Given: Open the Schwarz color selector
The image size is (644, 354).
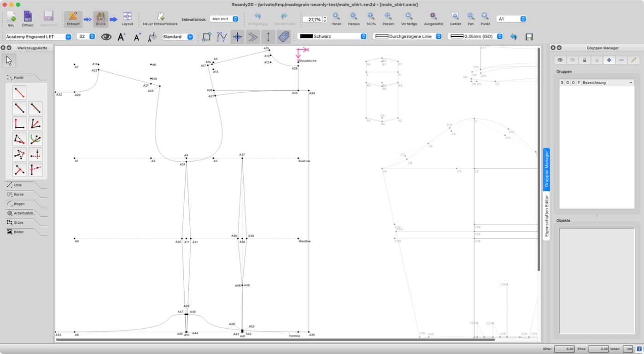Looking at the screenshot, I should [332, 36].
